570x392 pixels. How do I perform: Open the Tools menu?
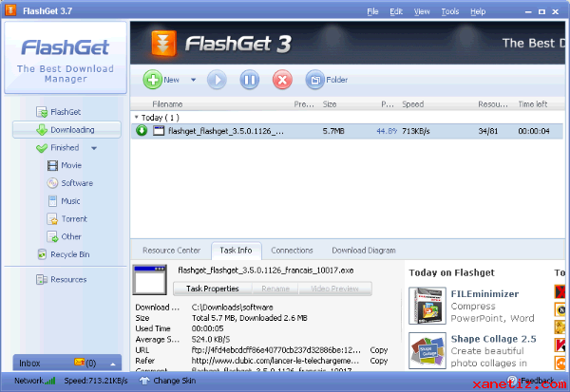click(450, 11)
